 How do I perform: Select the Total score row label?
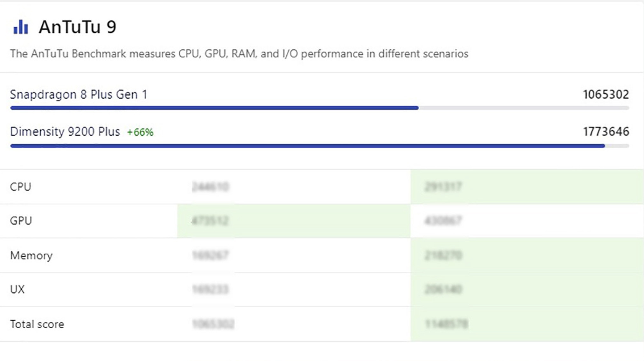[x=37, y=324]
